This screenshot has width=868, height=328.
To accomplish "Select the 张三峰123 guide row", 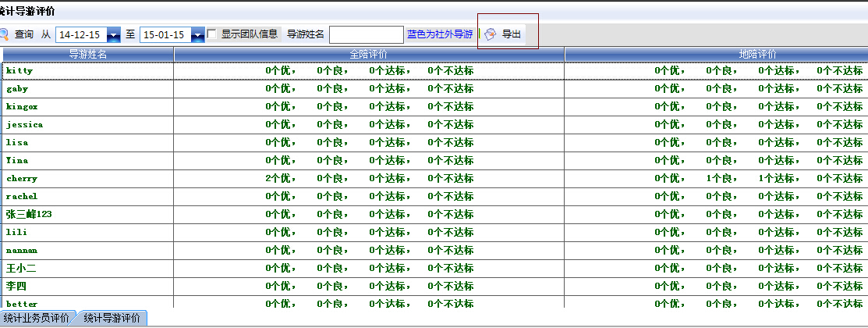I will pyautogui.click(x=29, y=215).
